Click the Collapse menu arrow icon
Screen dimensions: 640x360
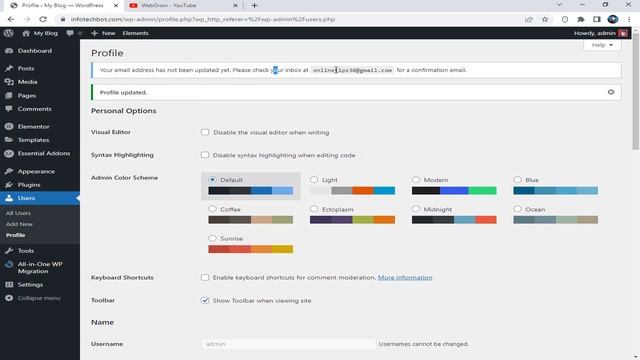[9, 298]
